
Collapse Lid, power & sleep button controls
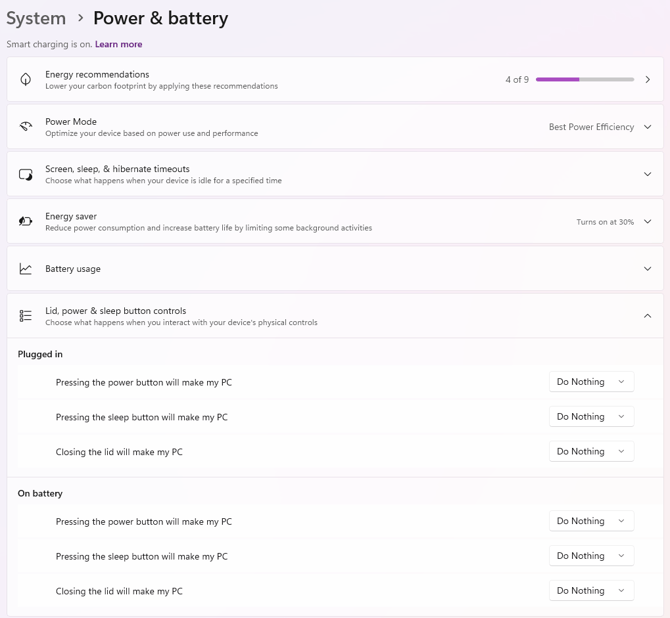point(647,316)
